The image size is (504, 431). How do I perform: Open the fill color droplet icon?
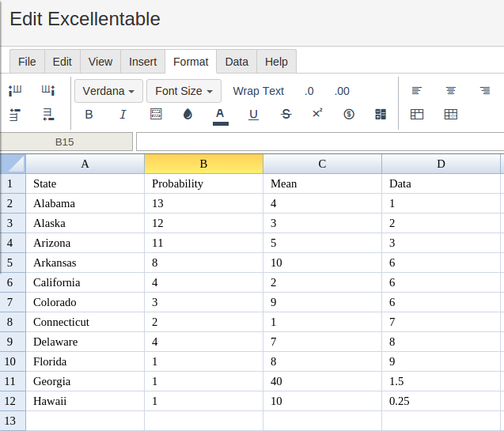point(188,115)
